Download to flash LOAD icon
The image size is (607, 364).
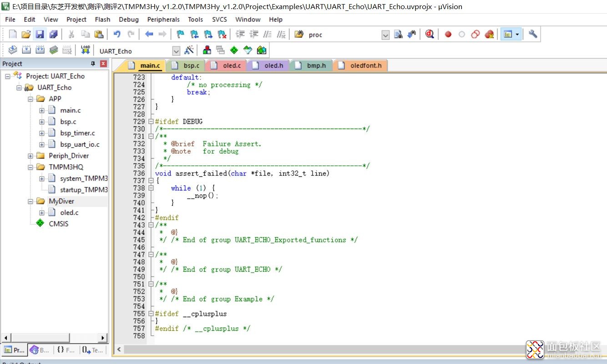[85, 50]
